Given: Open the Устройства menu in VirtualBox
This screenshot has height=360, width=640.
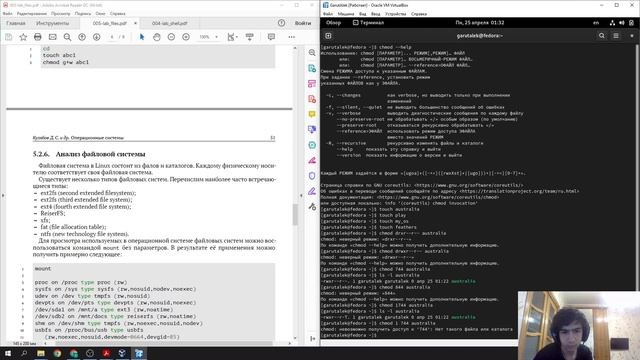Looking at the screenshot, I should pos(396,14).
